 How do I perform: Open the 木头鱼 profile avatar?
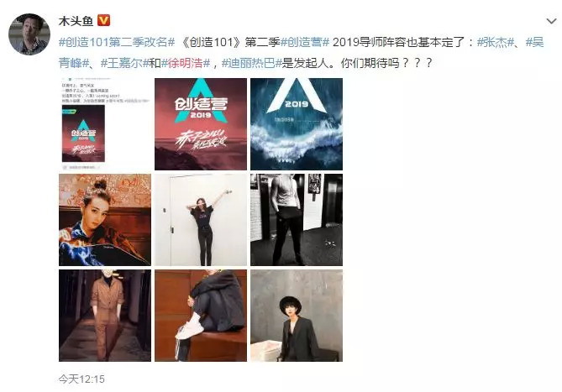point(29,34)
